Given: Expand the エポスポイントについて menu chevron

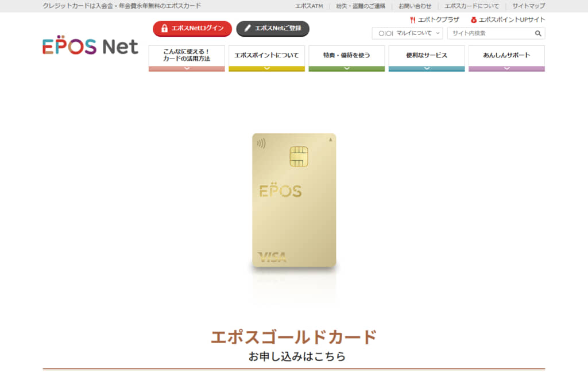Looking at the screenshot, I should pos(266,68).
